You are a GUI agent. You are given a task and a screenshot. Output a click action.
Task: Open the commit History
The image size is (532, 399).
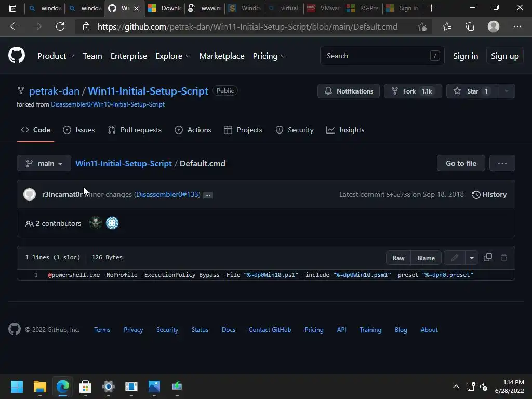point(489,194)
